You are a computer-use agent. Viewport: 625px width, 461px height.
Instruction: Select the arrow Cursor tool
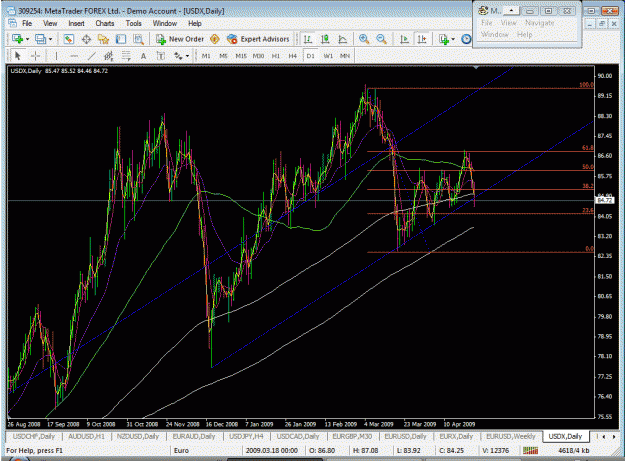click(x=18, y=56)
